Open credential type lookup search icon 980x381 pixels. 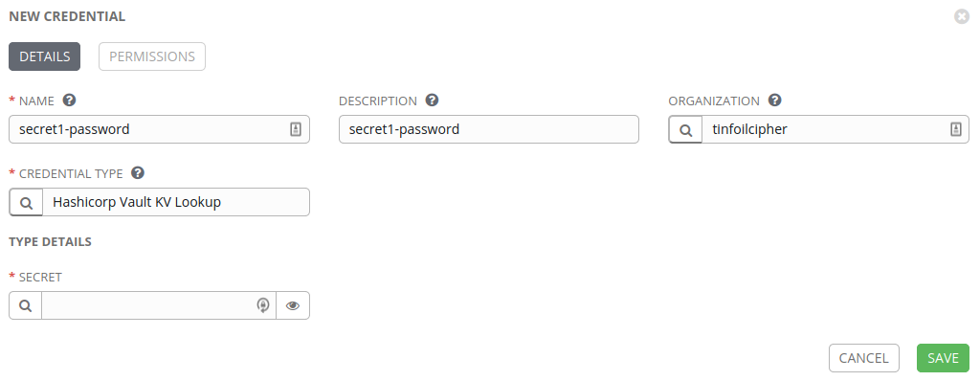tap(26, 202)
